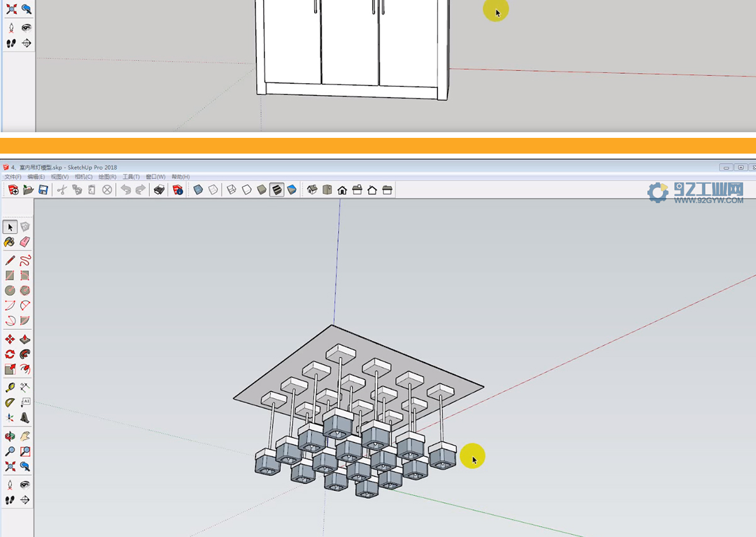Click Zoom Extents in top cabinet window
The height and width of the screenshot is (537, 756).
11,9
